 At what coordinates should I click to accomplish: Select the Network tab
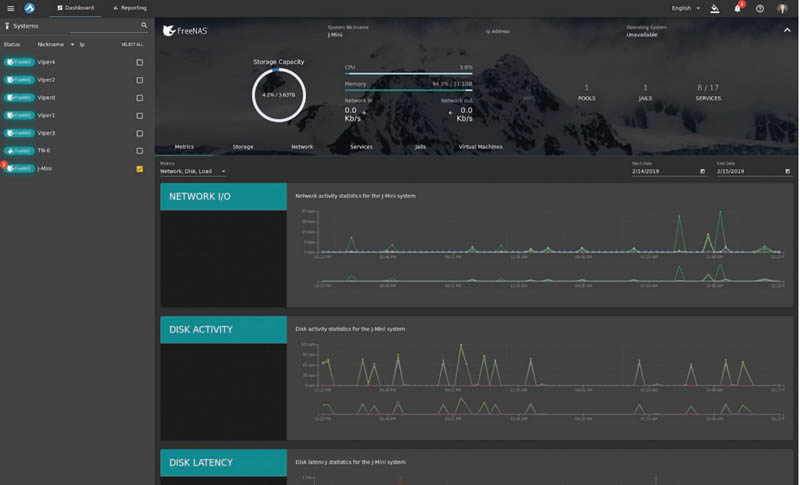point(302,147)
